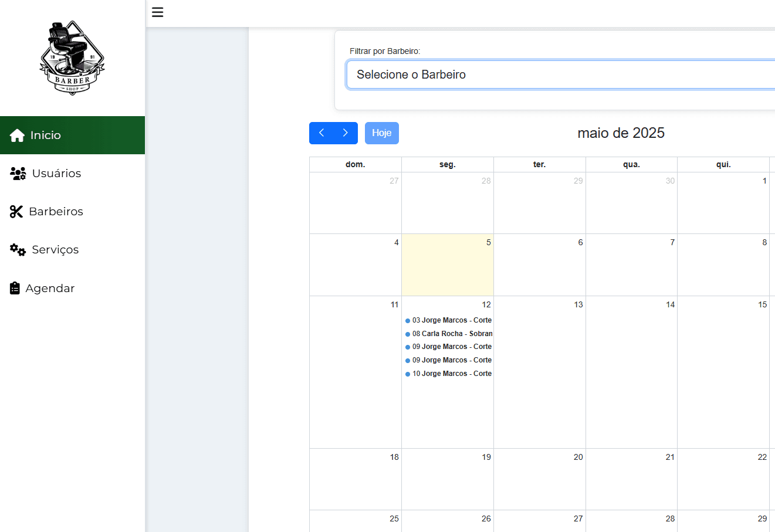Open the Serviços menu item
This screenshot has width=775, height=532.
pyautogui.click(x=72, y=250)
